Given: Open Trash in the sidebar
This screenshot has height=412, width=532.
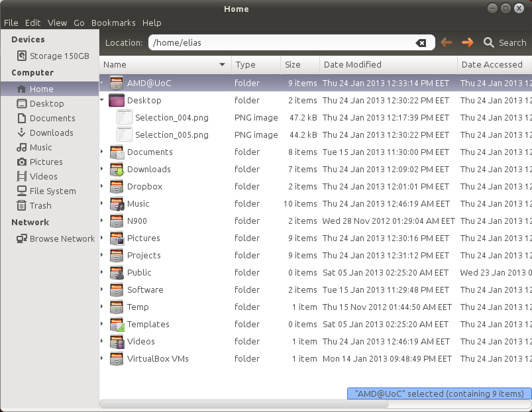Looking at the screenshot, I should pos(40,205).
